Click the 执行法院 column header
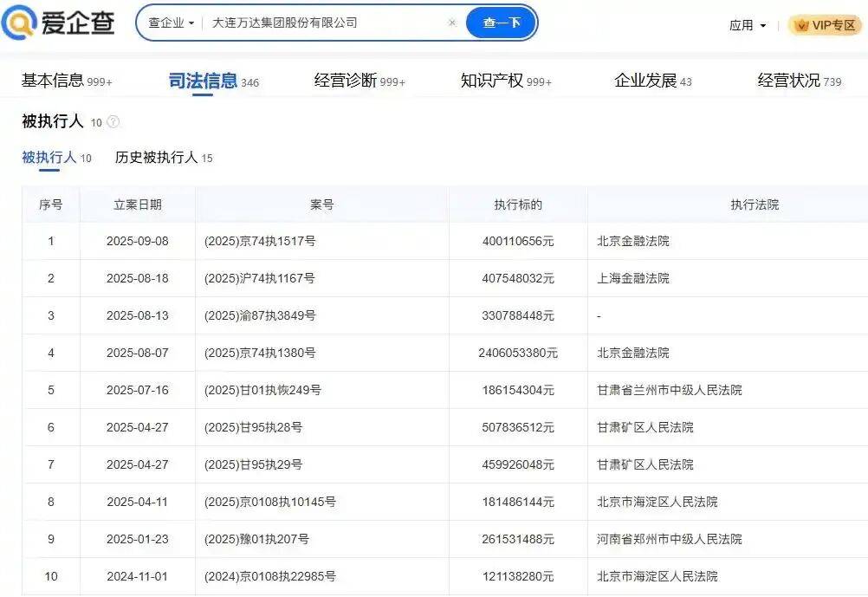This screenshot has height=597, width=868. [x=755, y=204]
